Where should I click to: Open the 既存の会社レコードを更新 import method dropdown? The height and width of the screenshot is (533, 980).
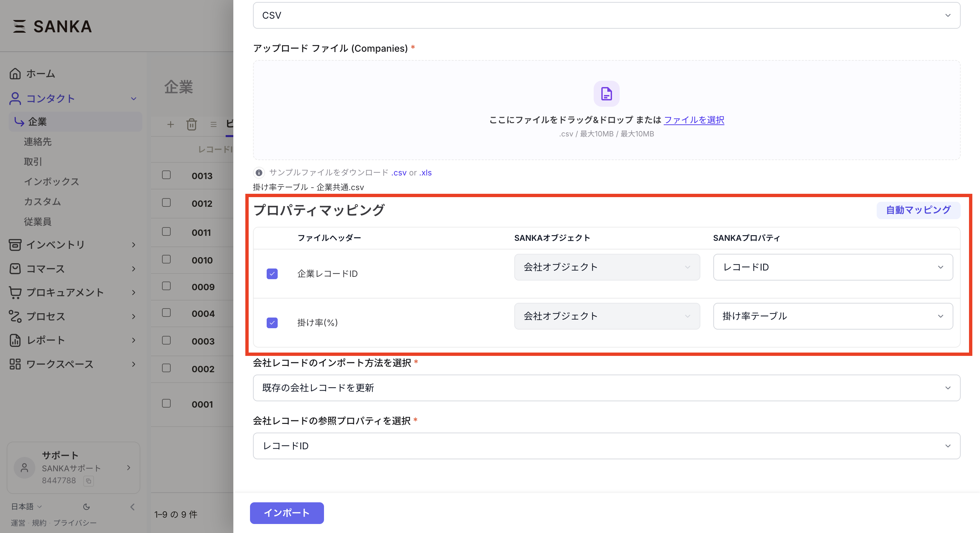click(606, 388)
